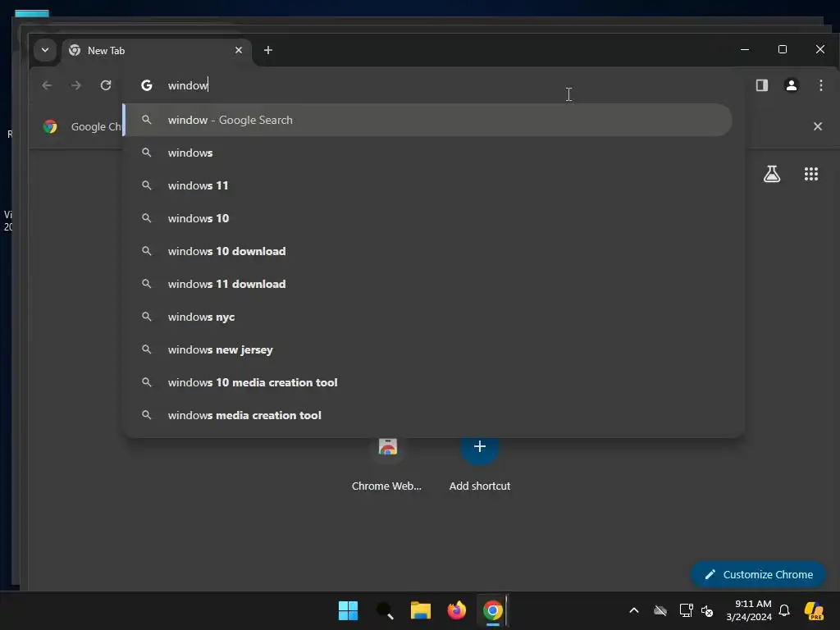This screenshot has height=630, width=840.
Task: Click the Add shortcut plus button
Action: 479,446
